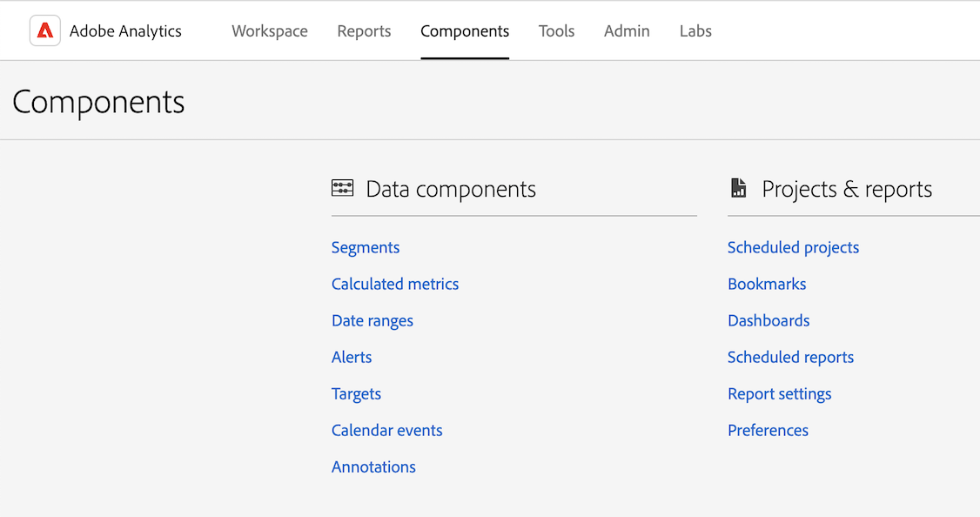Open the Annotations link
Image resolution: width=980 pixels, height=517 pixels.
coord(373,467)
